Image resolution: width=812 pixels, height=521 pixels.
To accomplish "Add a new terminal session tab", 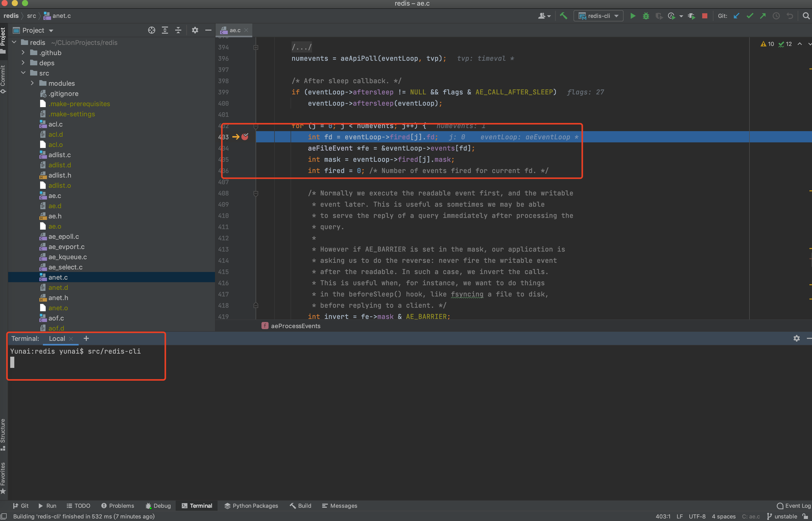I will coord(86,338).
